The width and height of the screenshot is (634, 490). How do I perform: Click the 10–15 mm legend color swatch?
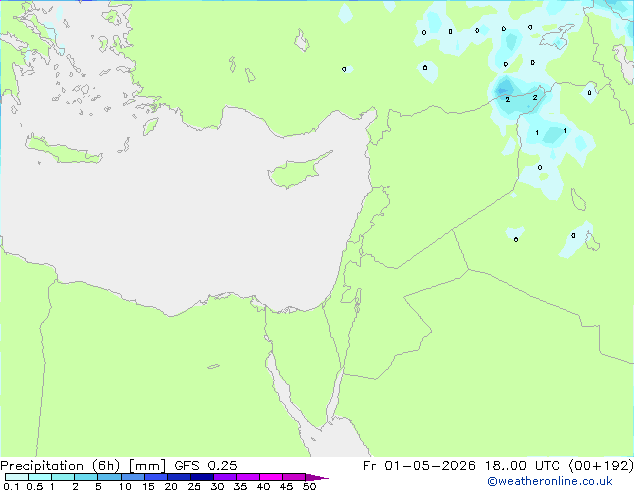[x=132, y=477]
